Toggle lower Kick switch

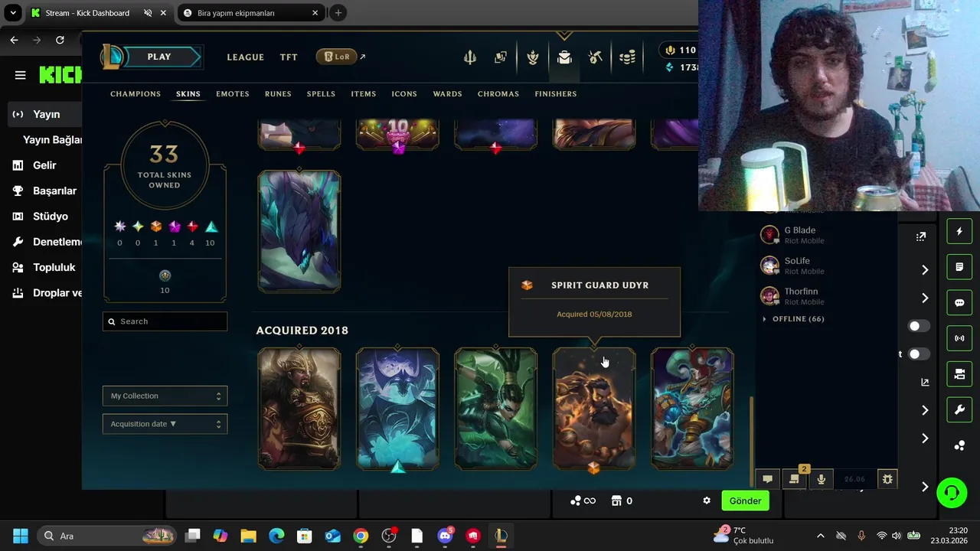coord(919,354)
